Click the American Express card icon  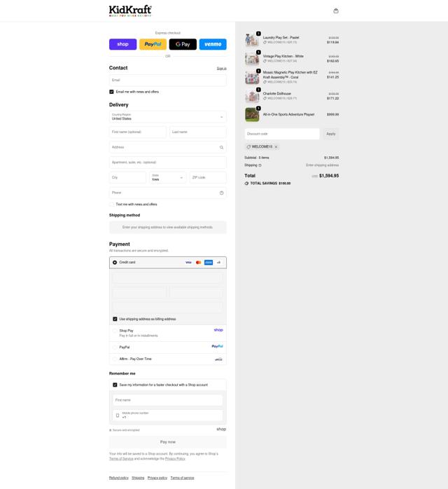tap(209, 263)
